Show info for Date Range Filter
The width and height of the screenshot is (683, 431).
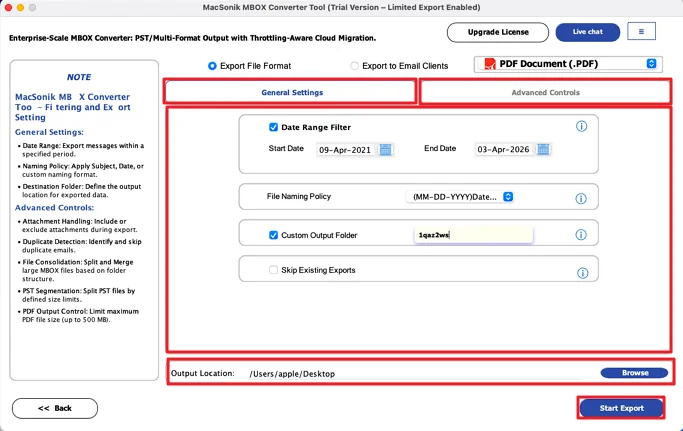click(582, 126)
